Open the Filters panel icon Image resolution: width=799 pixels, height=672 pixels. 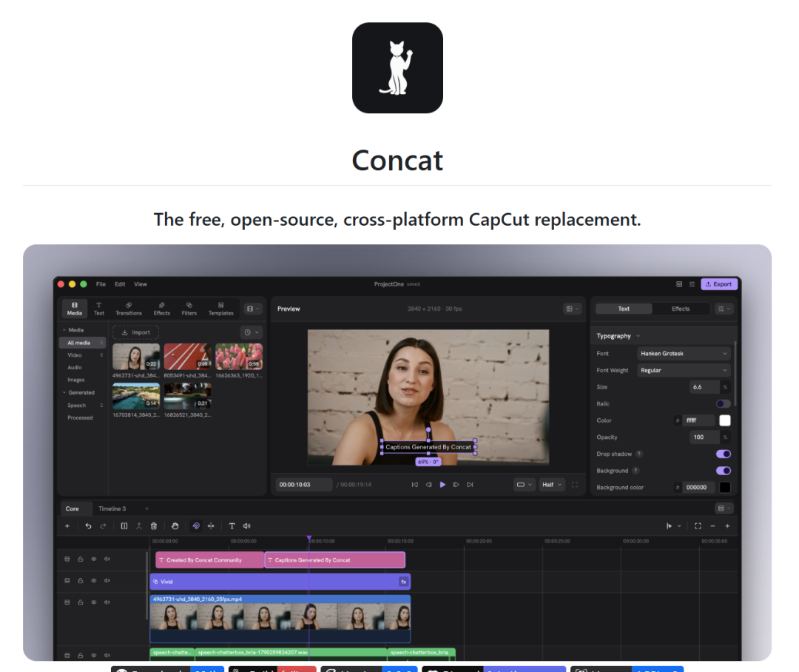[189, 309]
